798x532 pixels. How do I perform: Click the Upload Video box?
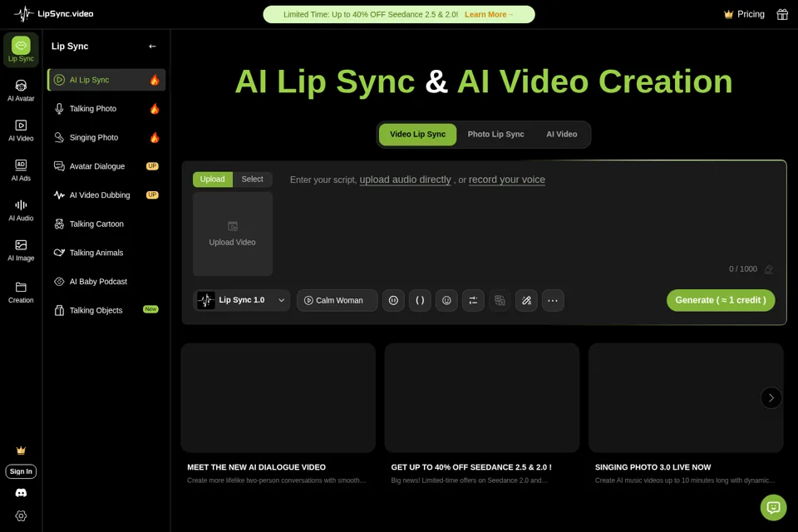click(233, 234)
